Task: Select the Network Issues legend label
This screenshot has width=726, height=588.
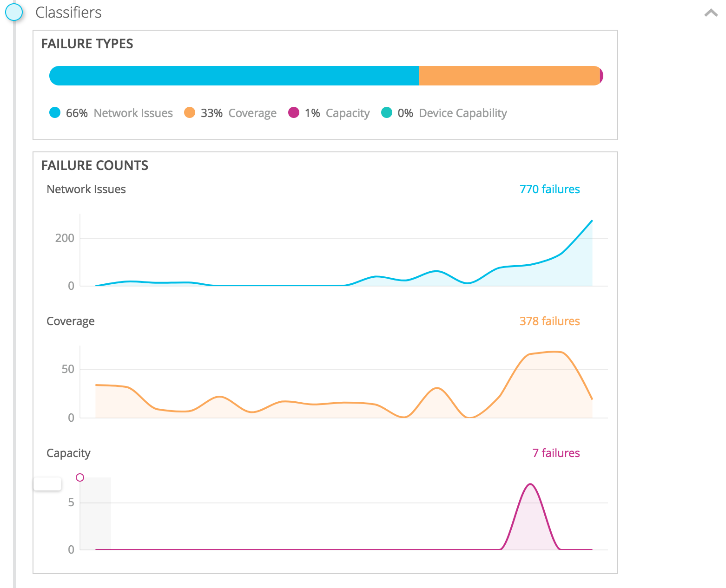Action: (133, 113)
